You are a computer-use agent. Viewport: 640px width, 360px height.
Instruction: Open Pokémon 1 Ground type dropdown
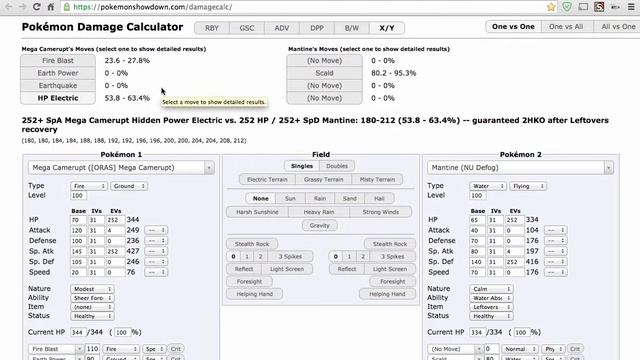click(129, 186)
